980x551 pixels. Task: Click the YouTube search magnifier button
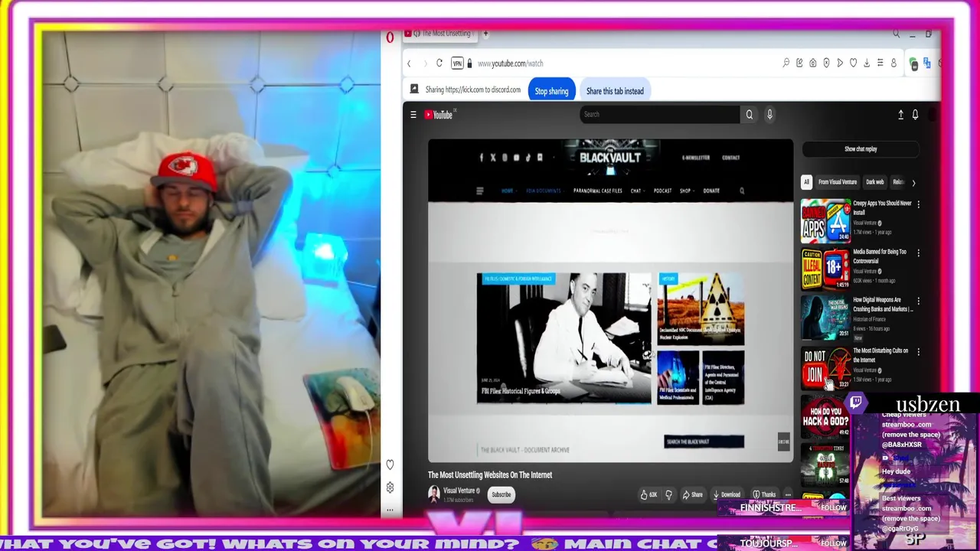(x=750, y=115)
